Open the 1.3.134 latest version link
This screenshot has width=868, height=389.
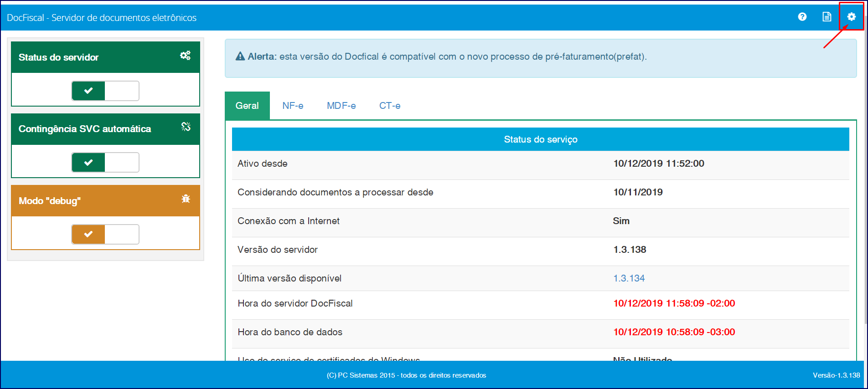pos(629,278)
